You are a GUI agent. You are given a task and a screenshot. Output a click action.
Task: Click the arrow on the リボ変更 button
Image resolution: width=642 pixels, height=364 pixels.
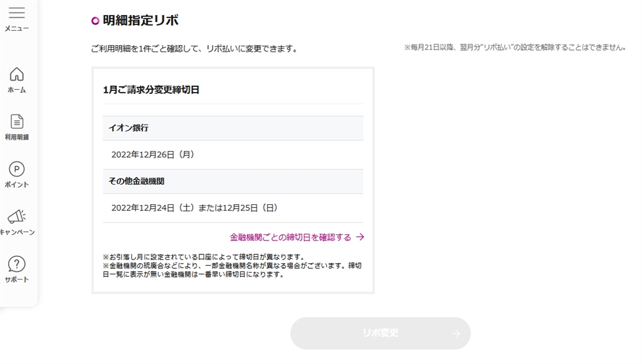[456, 333]
